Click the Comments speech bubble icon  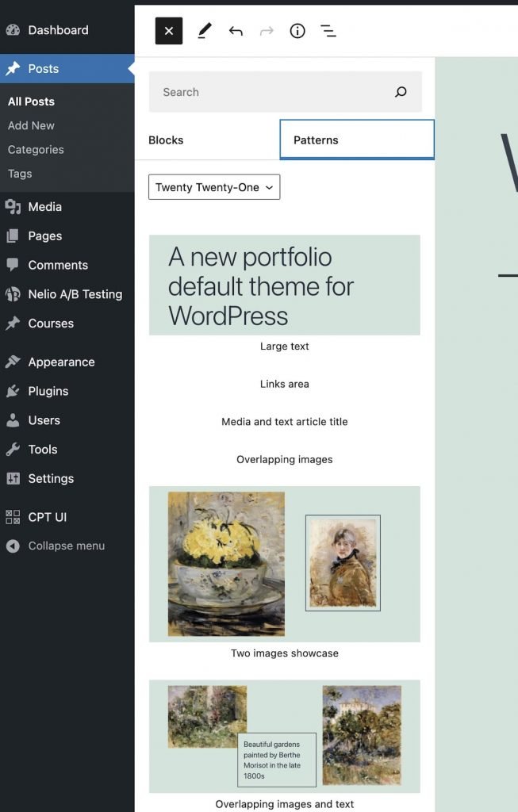(13, 265)
